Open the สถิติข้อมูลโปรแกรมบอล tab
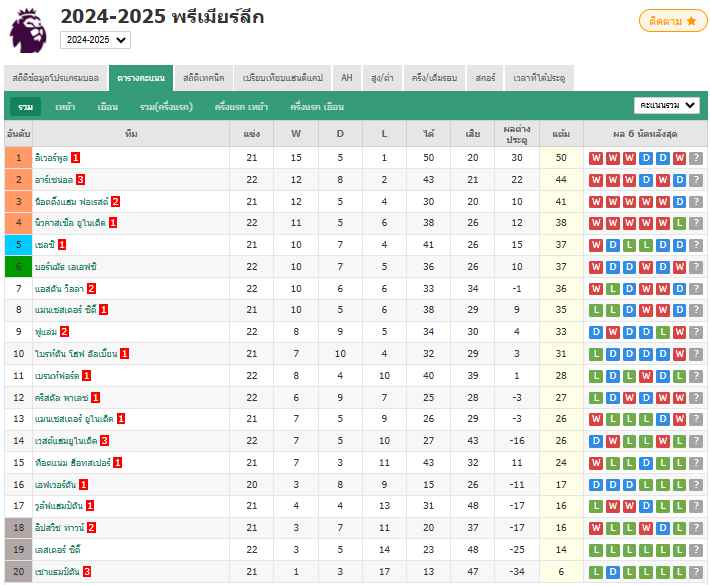Viewport: 710px width, 585px height. 56,78
